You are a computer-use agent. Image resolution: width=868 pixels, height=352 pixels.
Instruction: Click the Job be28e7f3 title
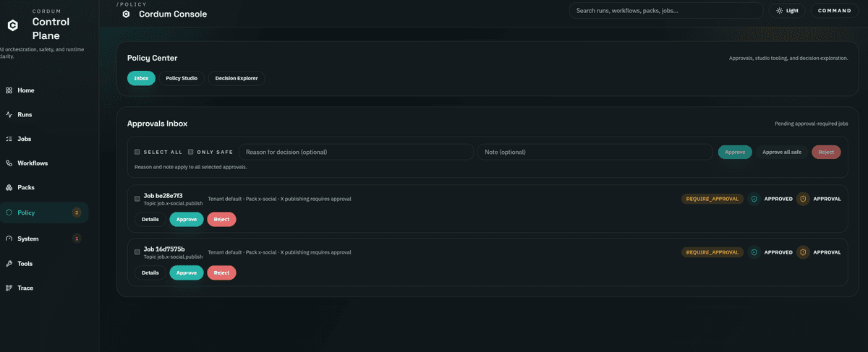[163, 195]
